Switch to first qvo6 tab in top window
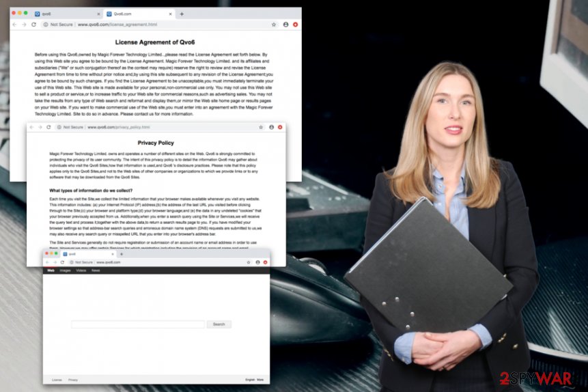This screenshot has height=392, width=588. pyautogui.click(x=67, y=14)
